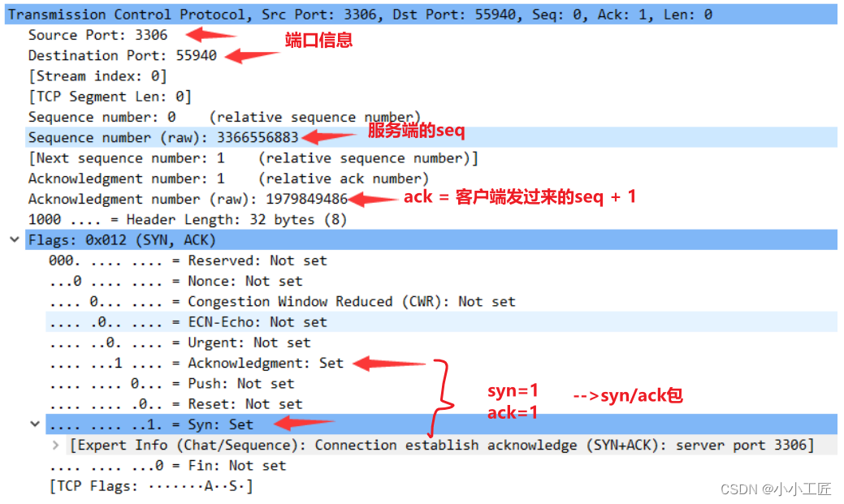Select the [Next sequence number: 1] row
844x504 pixels.
(253, 158)
